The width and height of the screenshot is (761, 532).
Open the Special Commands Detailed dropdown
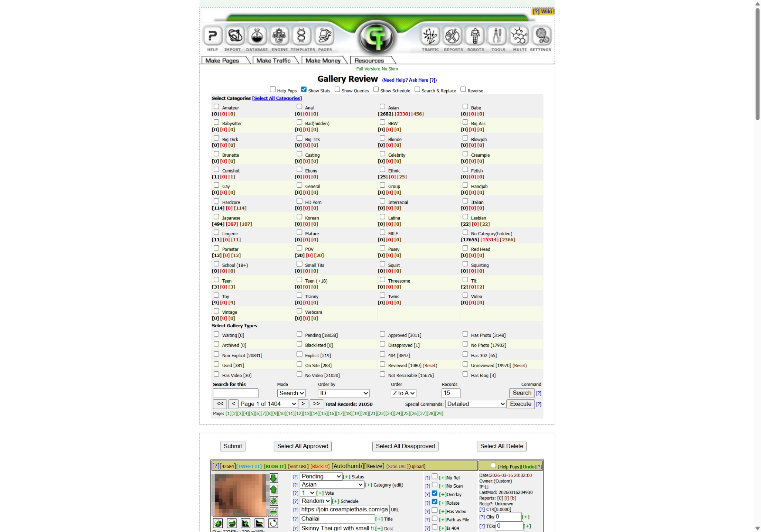click(476, 404)
